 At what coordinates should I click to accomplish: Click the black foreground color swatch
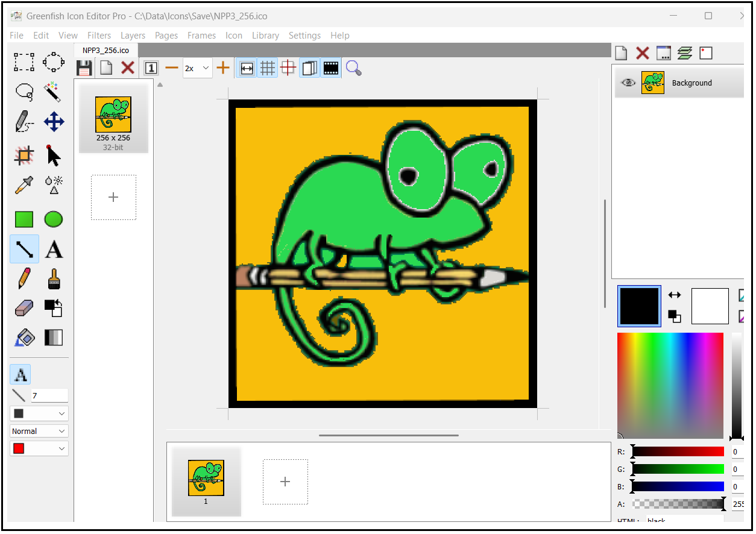tap(639, 306)
